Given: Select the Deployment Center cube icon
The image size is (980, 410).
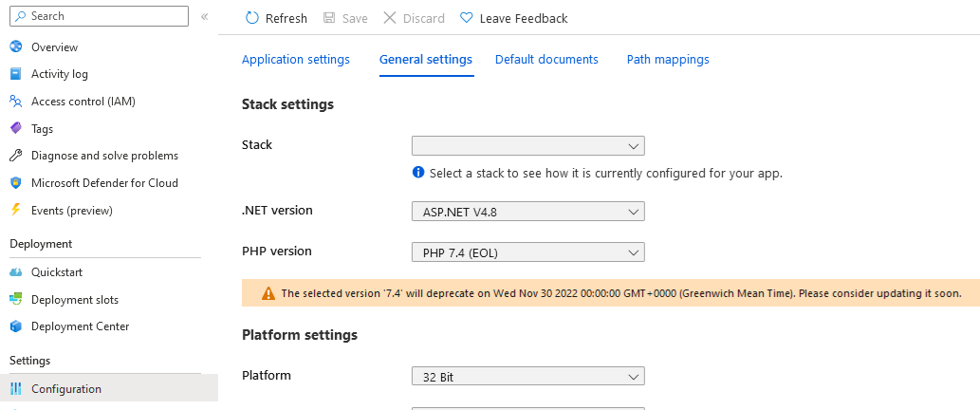Looking at the screenshot, I should [x=16, y=326].
